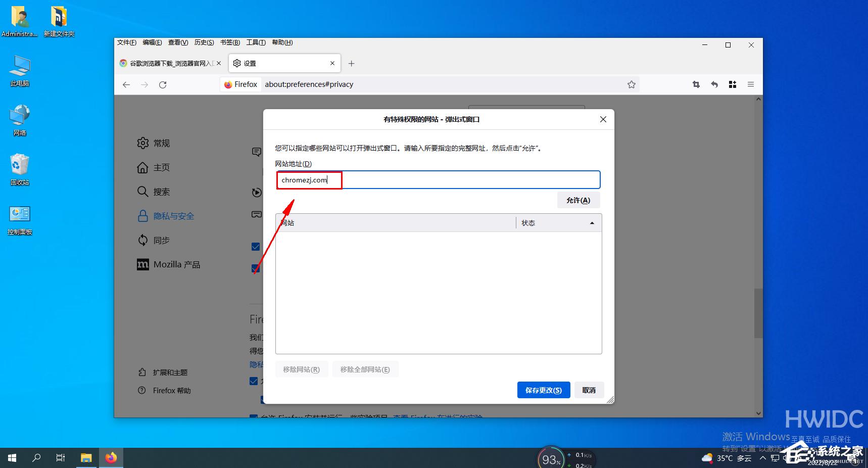Open taskbar search
The height and width of the screenshot is (468, 868).
36,458
